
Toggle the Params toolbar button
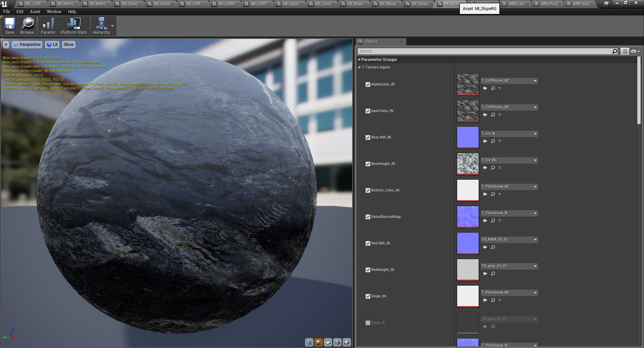coord(48,26)
